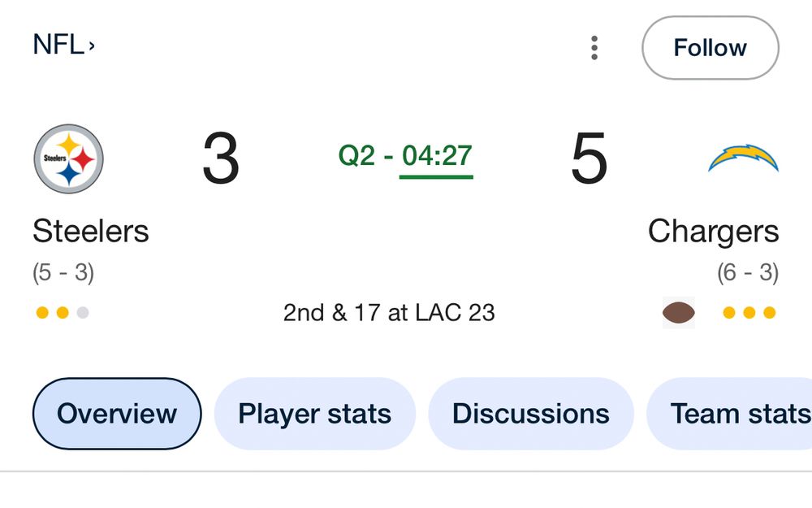Open the Discussions tab
The width and height of the screenshot is (812, 508).
tap(530, 414)
